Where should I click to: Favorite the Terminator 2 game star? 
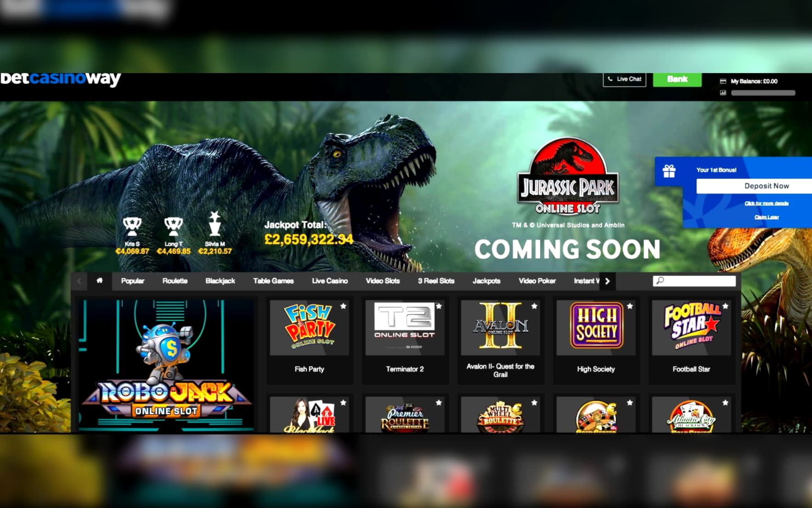pos(439,306)
